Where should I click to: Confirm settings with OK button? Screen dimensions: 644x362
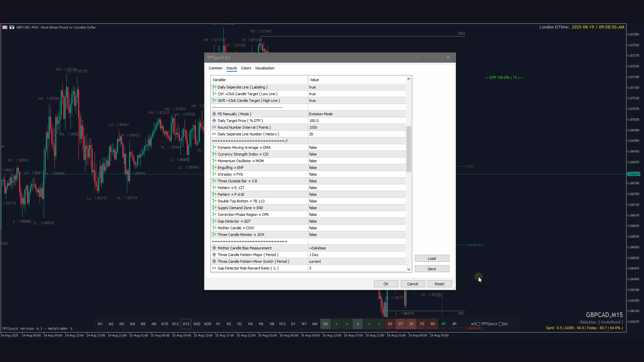coord(386,284)
